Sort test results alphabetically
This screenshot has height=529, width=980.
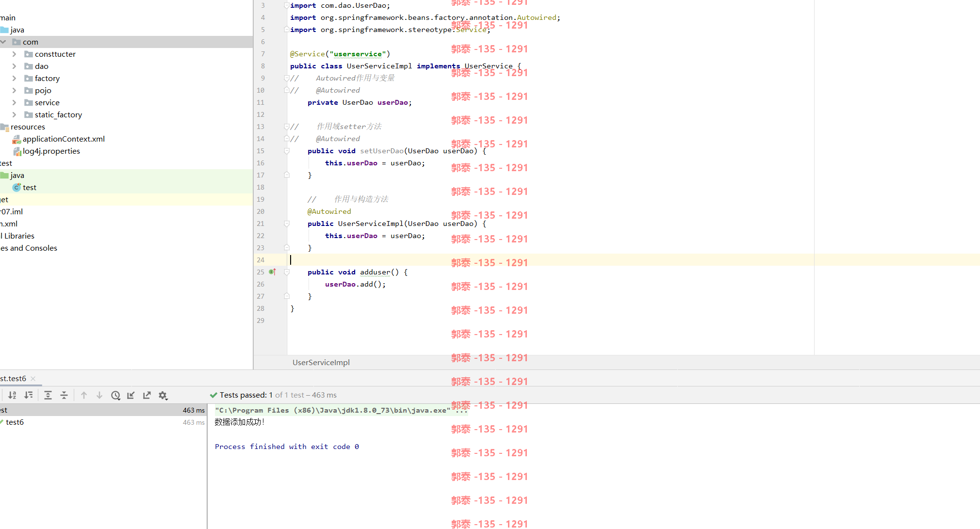[12, 395]
